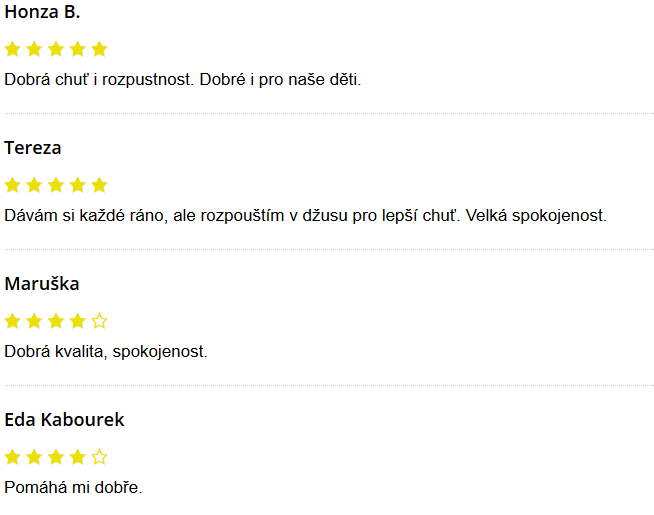
Task: Click first star in Tereza's rating
Action: coord(13,185)
